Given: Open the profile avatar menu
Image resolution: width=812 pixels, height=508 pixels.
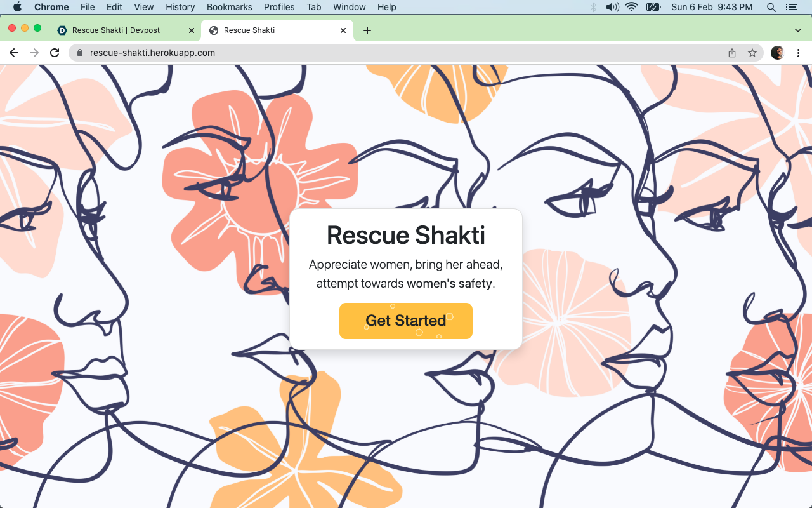Looking at the screenshot, I should (x=777, y=53).
